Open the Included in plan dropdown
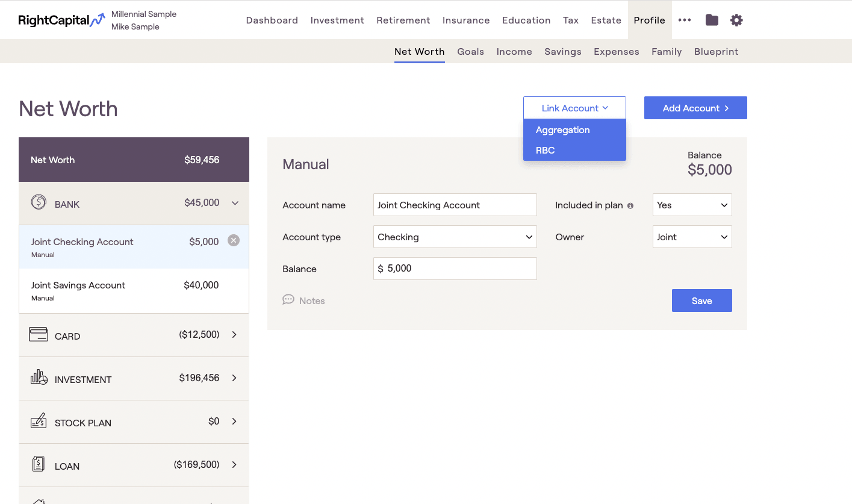Image resolution: width=852 pixels, height=504 pixels. pos(692,205)
